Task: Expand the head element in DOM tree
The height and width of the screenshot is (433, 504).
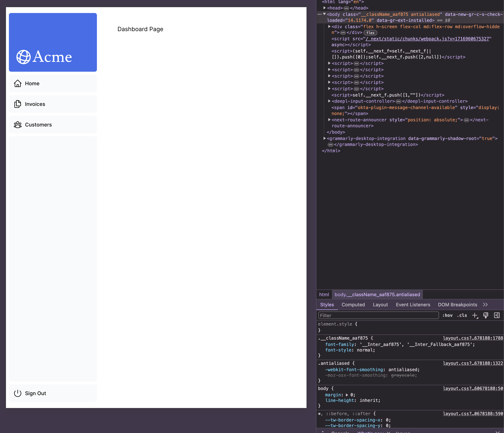Action: 325,8
